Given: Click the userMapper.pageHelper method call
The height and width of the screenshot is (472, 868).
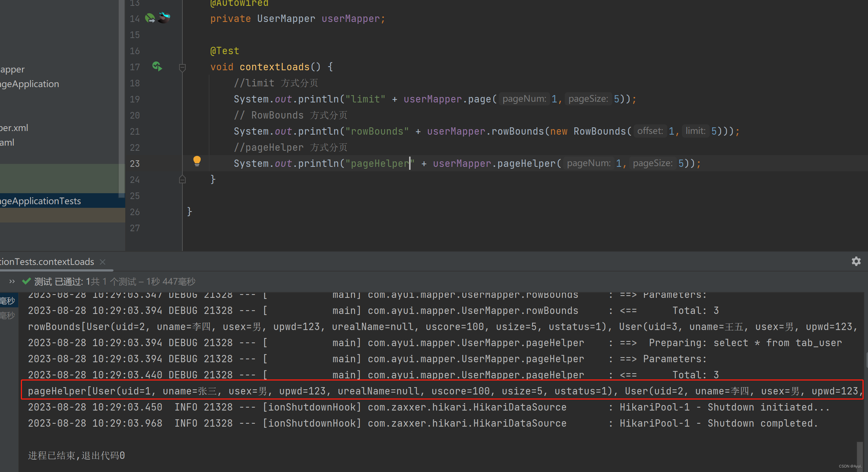Looking at the screenshot, I should (526, 164).
